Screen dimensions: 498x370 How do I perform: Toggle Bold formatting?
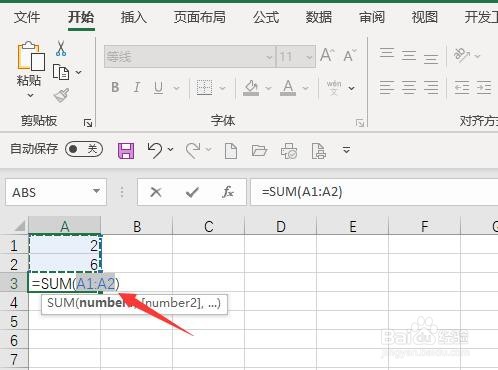tap(115, 88)
